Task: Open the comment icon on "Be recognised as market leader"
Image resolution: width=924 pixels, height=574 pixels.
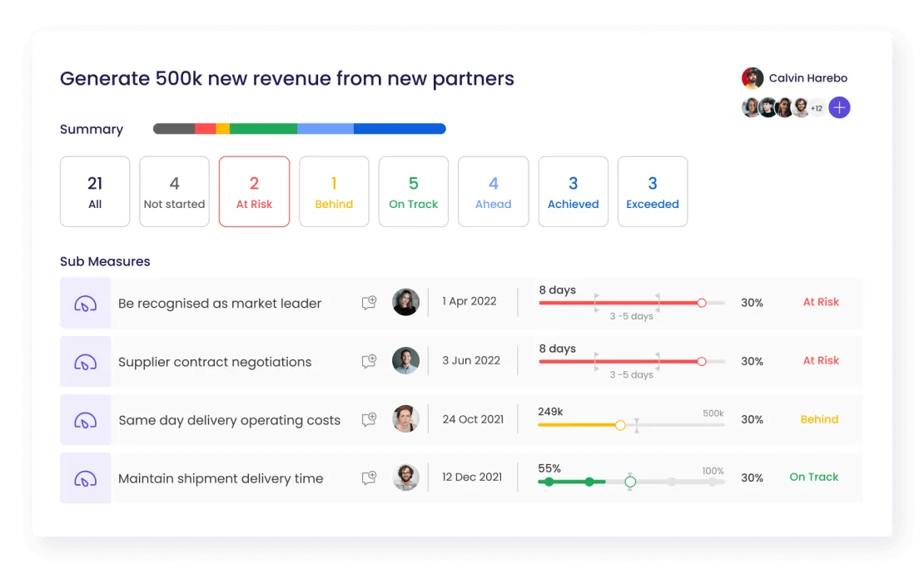Action: 369,303
